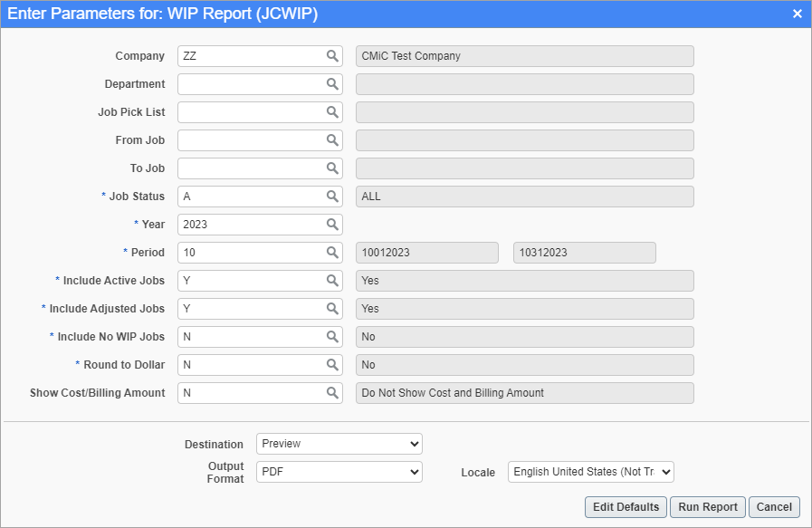Click the period end date 10312023
Image resolution: width=812 pixels, height=528 pixels.
pyautogui.click(x=585, y=253)
